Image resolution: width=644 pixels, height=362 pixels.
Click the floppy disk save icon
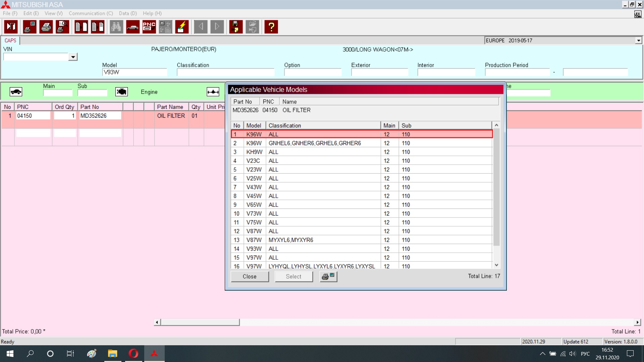[236, 27]
